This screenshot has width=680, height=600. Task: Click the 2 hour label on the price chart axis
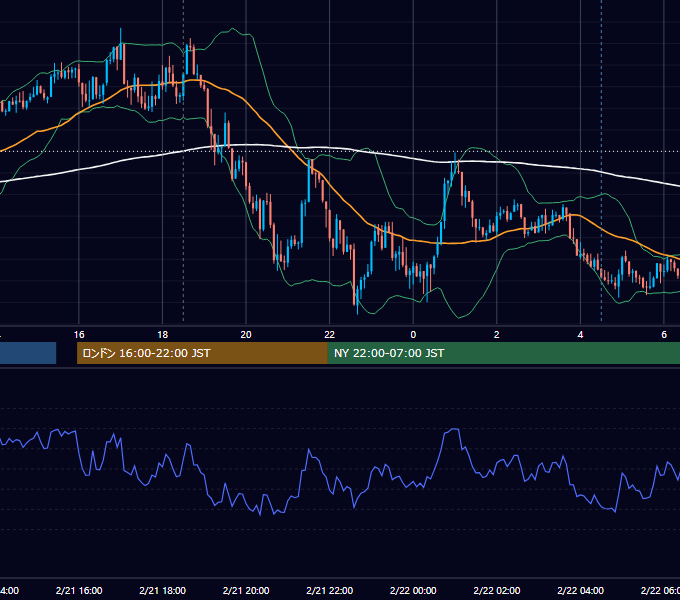[x=497, y=335]
